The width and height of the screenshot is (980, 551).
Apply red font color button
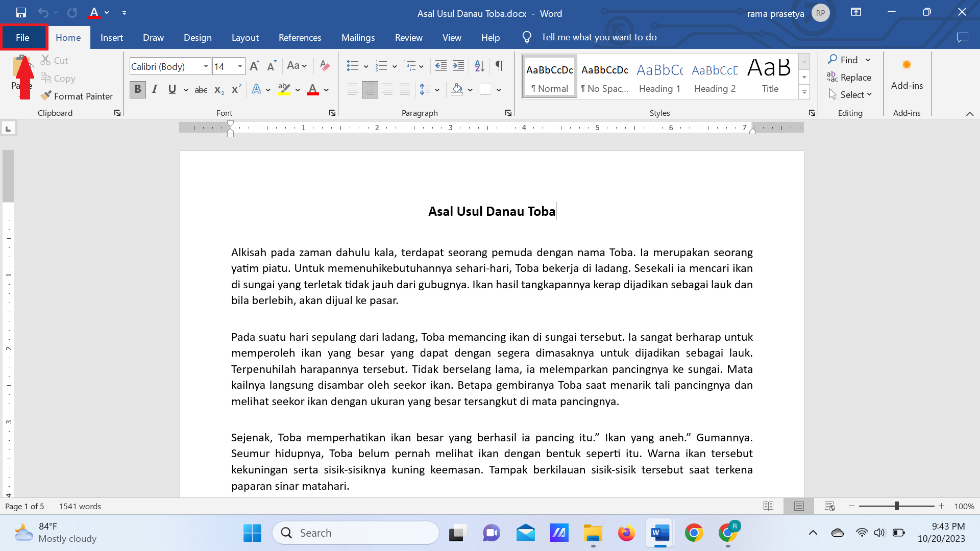click(x=313, y=90)
